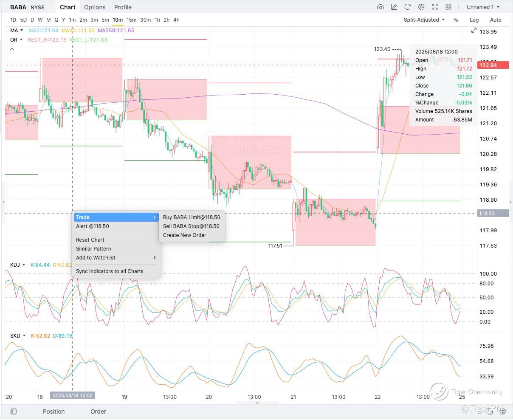Expand the Add to Watchlist submenu
This screenshot has width=513, height=420.
click(x=116, y=258)
